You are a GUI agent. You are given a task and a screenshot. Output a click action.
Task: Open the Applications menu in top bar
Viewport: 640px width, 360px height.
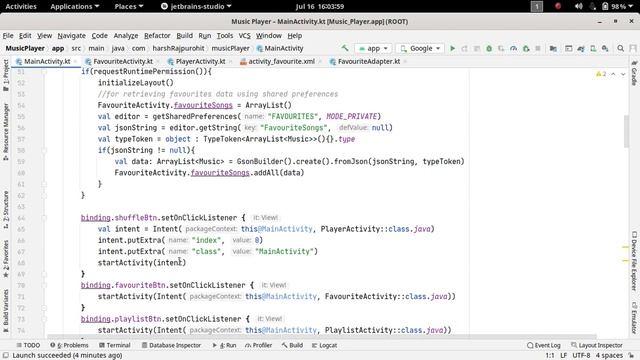pyautogui.click(x=75, y=6)
